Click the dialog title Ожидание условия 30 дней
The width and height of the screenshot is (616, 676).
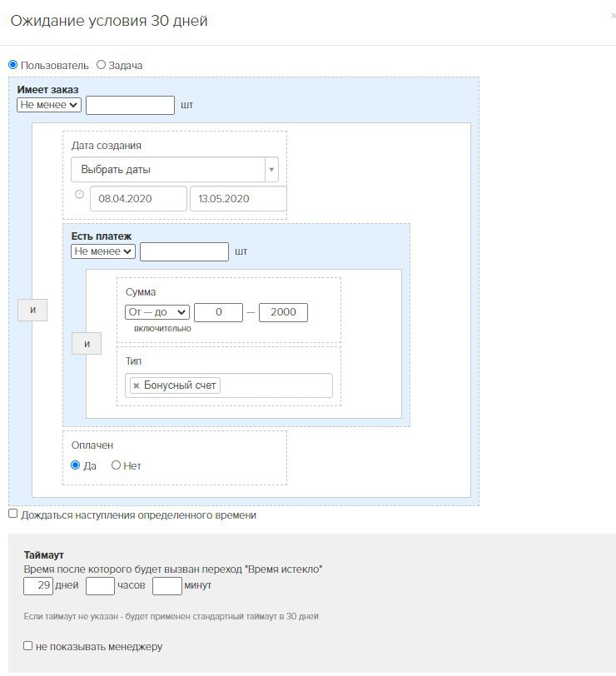[109, 21]
